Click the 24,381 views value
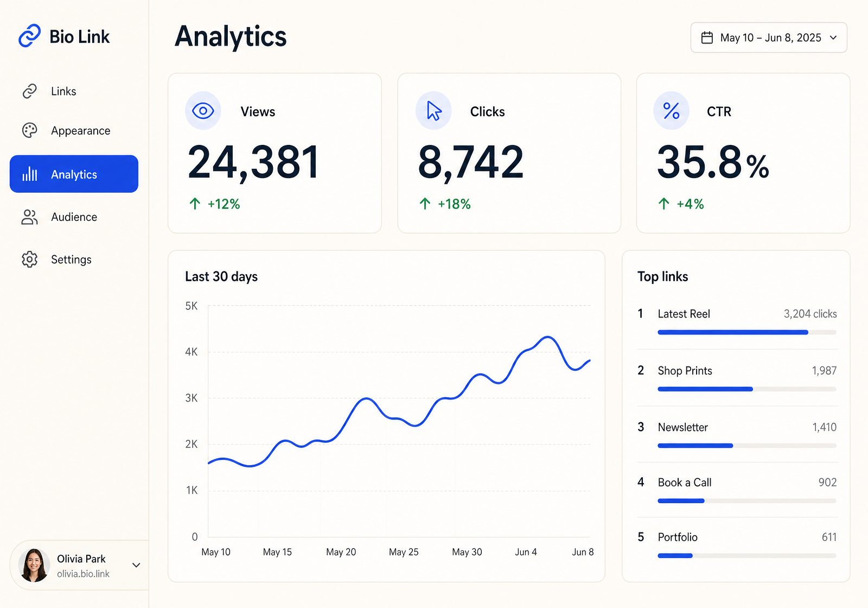 (x=253, y=162)
